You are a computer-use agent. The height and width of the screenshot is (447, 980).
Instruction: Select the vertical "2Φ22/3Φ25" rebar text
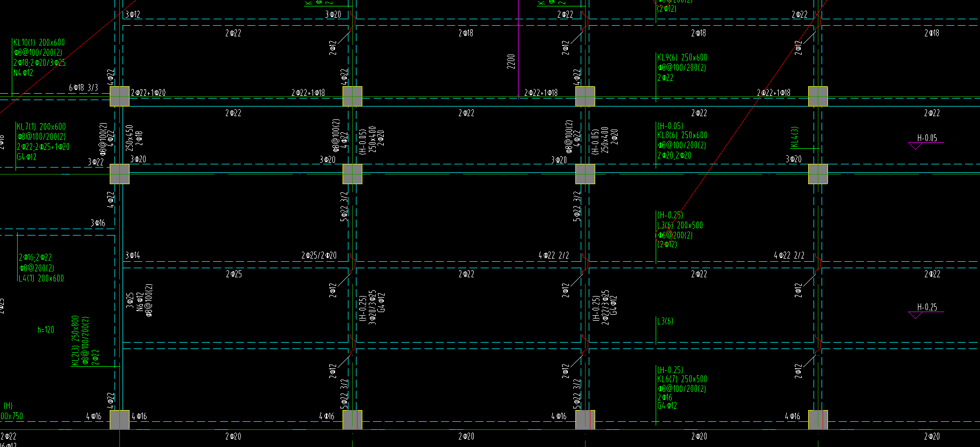click(605, 307)
